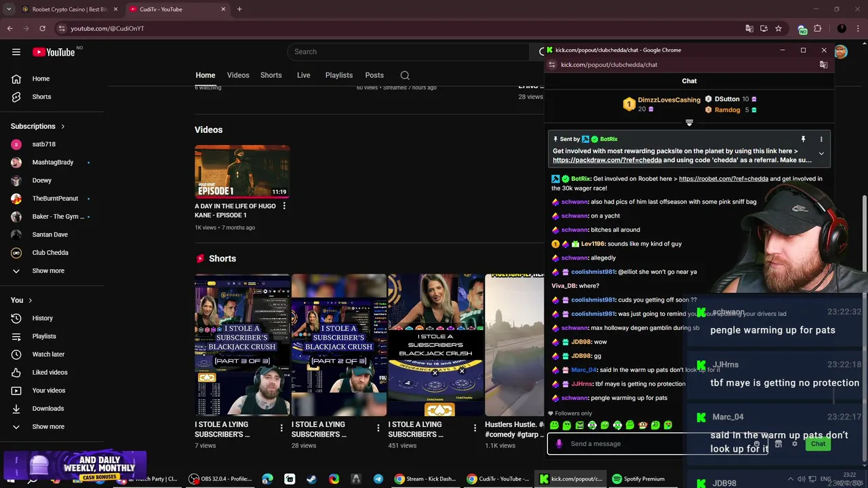Open options for Hugo Kane Episode 1 video
The width and height of the screenshot is (868, 488).
coord(284,206)
